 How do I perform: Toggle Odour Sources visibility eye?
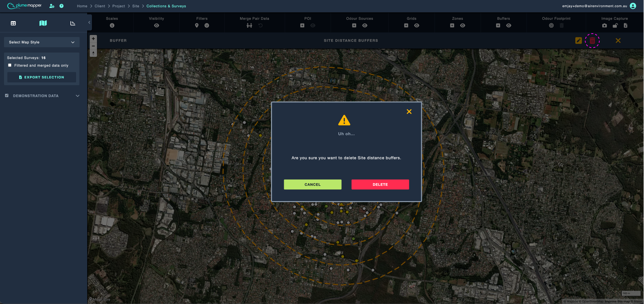tap(365, 26)
